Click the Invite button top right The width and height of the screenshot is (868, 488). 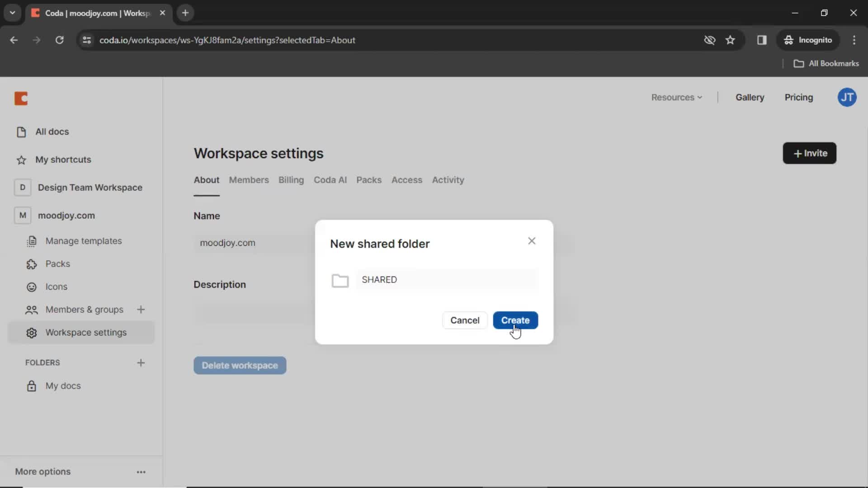(x=810, y=153)
